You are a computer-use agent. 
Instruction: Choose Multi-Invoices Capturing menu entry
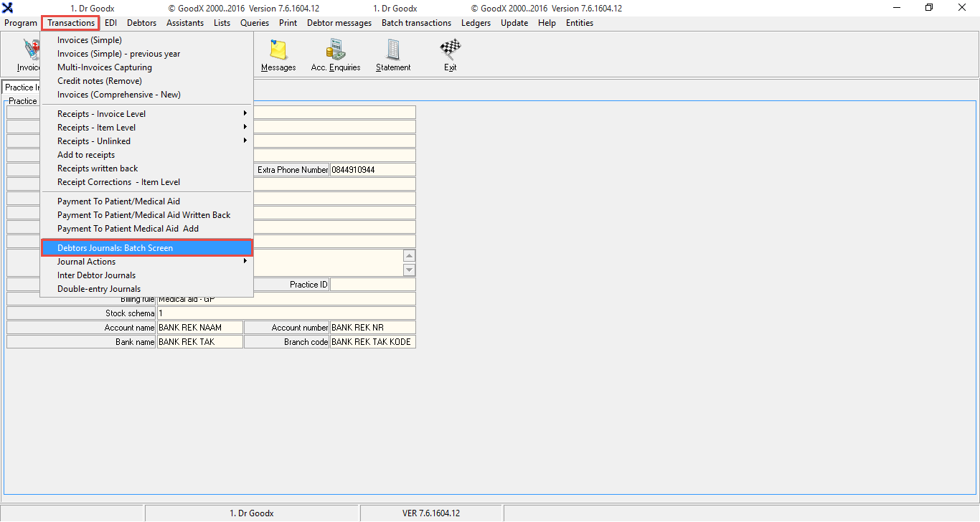point(105,67)
